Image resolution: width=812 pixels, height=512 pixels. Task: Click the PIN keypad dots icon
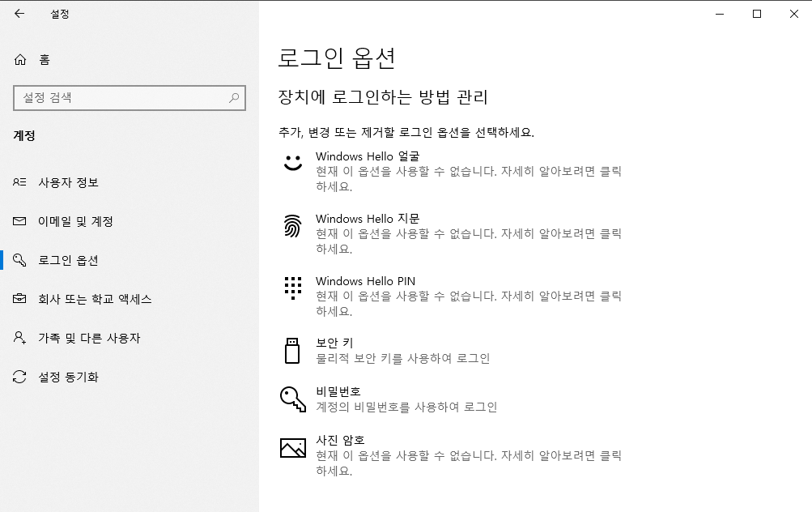point(292,288)
